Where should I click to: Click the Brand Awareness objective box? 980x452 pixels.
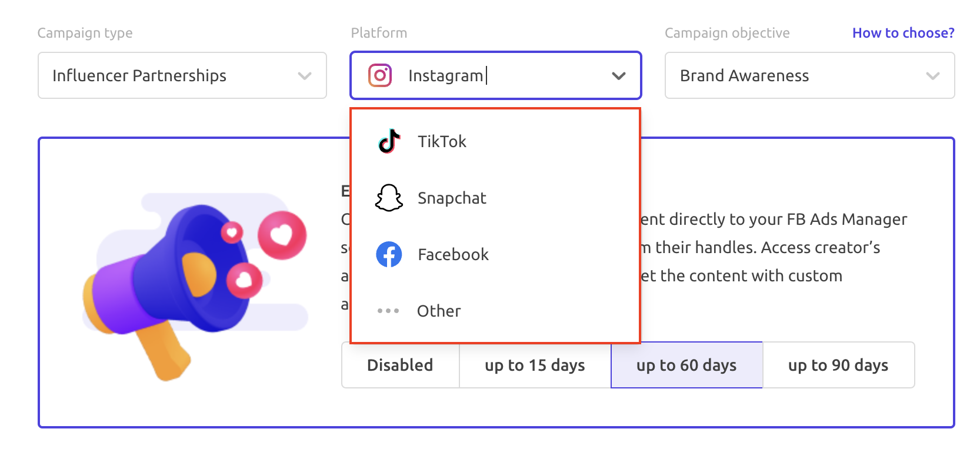(x=810, y=75)
